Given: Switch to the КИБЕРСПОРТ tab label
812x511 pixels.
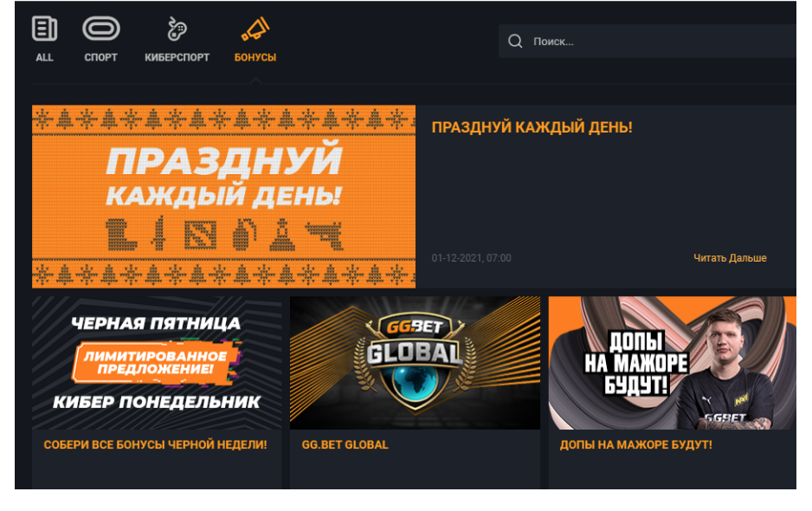Looking at the screenshot, I should coord(177,57).
